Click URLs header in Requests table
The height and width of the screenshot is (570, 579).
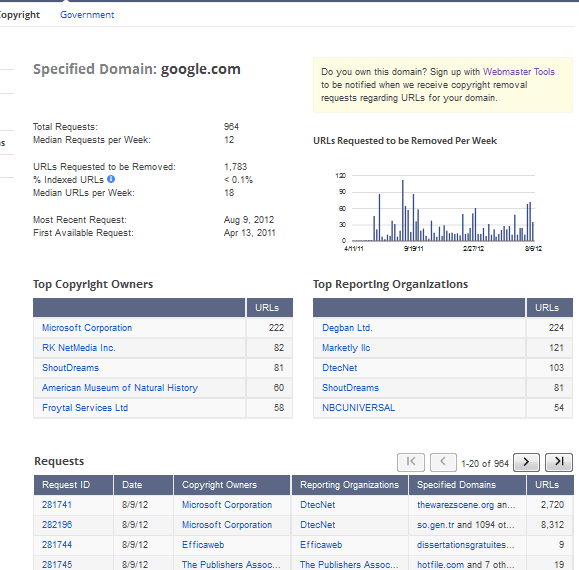pyautogui.click(x=550, y=485)
